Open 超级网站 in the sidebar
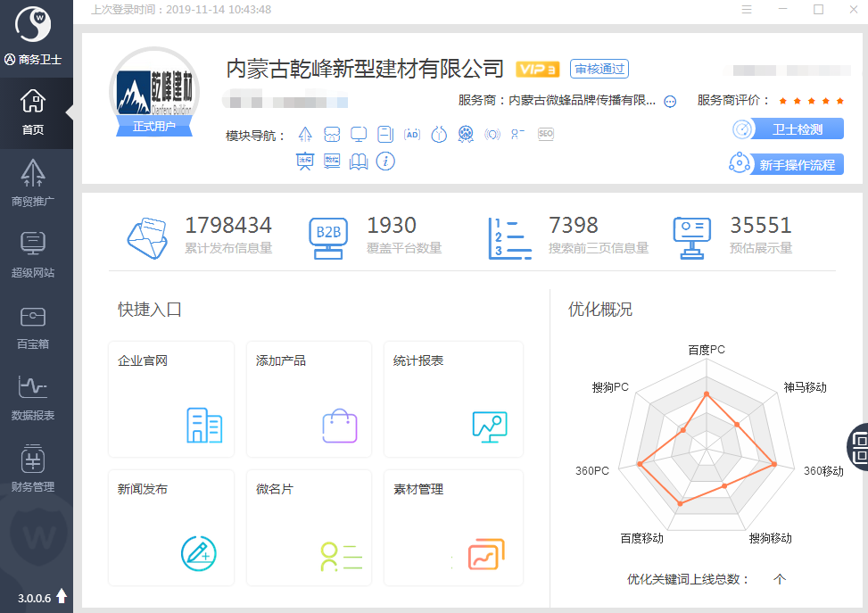 click(x=33, y=254)
